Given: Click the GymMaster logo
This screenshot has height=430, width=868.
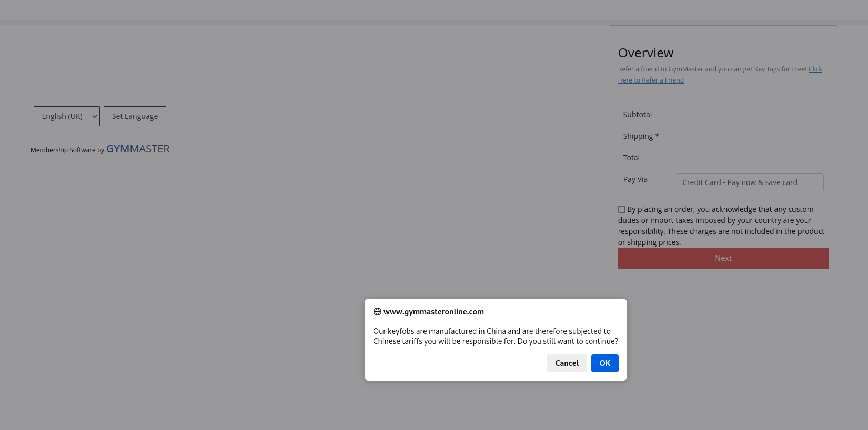Looking at the screenshot, I should click(138, 149).
